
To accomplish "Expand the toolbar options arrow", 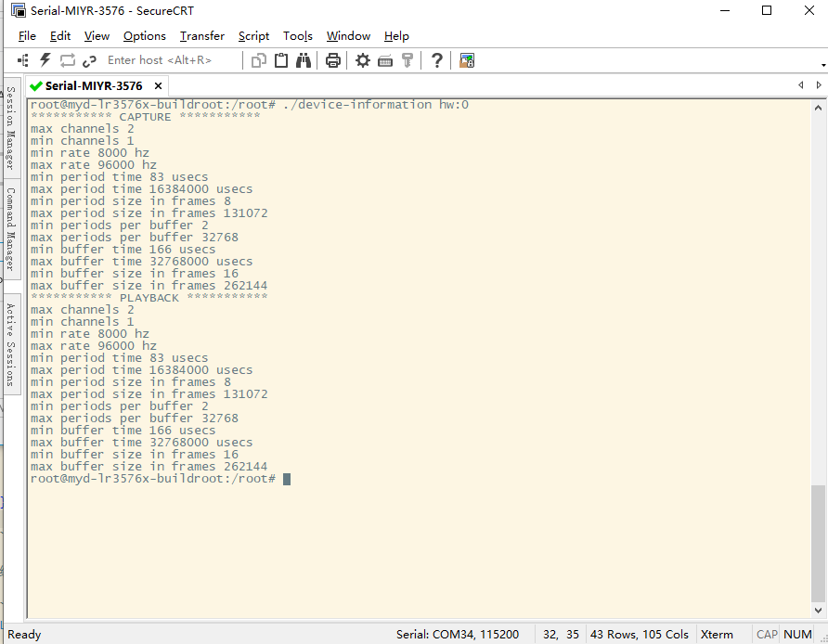I will pyautogui.click(x=823, y=66).
